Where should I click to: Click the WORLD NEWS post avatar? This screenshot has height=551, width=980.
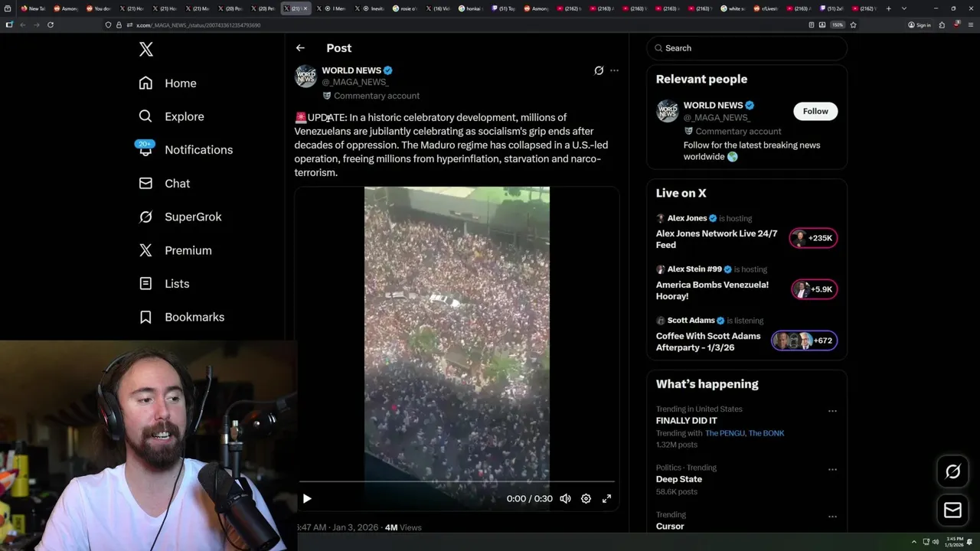click(305, 76)
